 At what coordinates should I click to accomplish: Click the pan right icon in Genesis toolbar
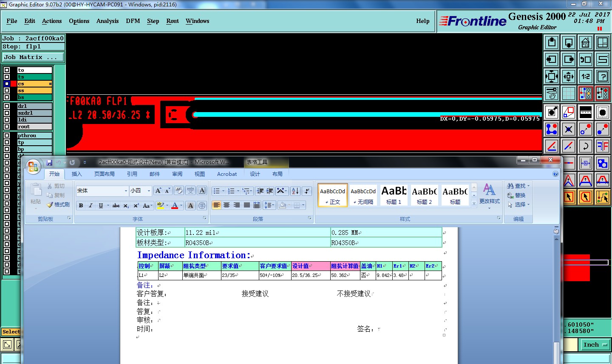(569, 59)
